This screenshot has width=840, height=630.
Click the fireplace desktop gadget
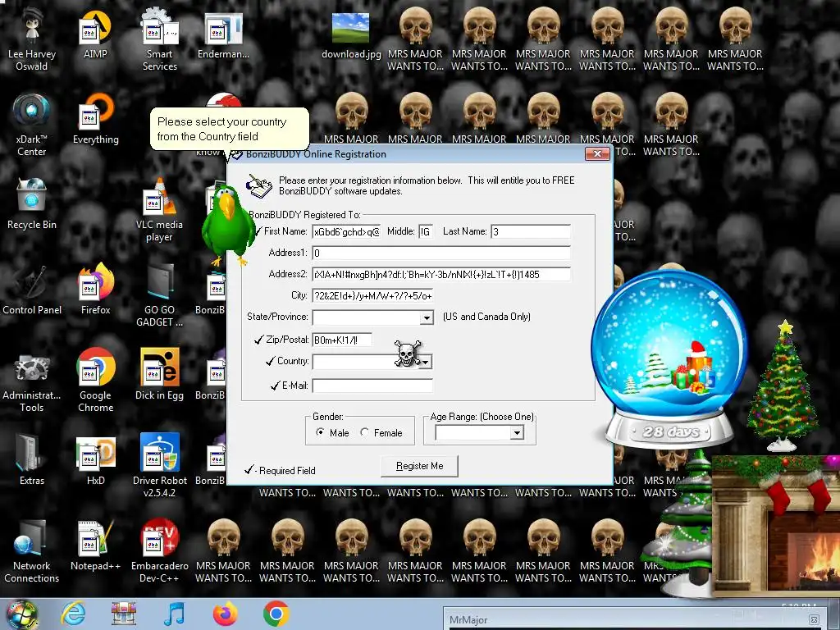(x=776, y=527)
